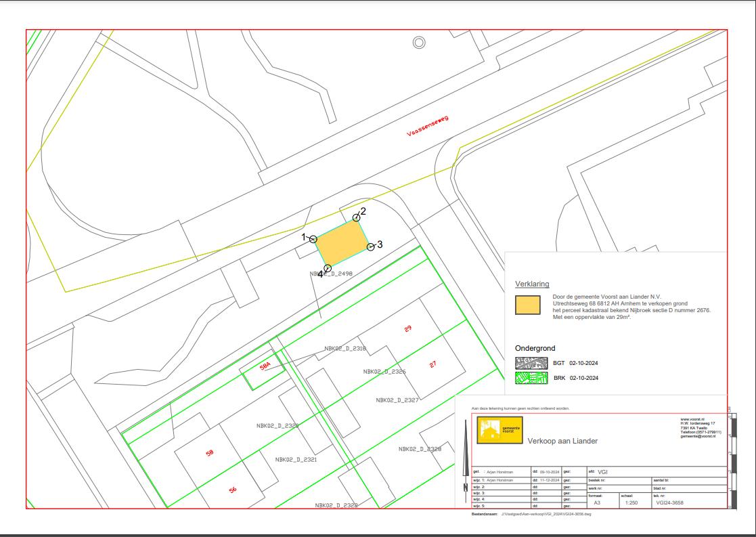Click boundary point marker 4
This screenshot has width=756, height=537.
click(328, 268)
